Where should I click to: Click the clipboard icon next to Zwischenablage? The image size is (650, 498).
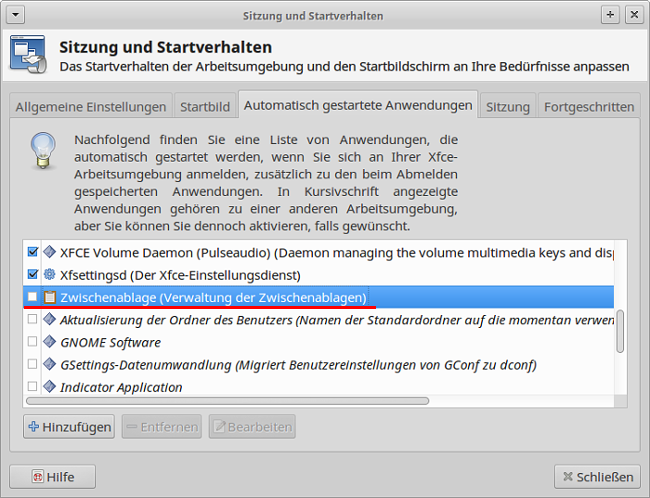(49, 297)
